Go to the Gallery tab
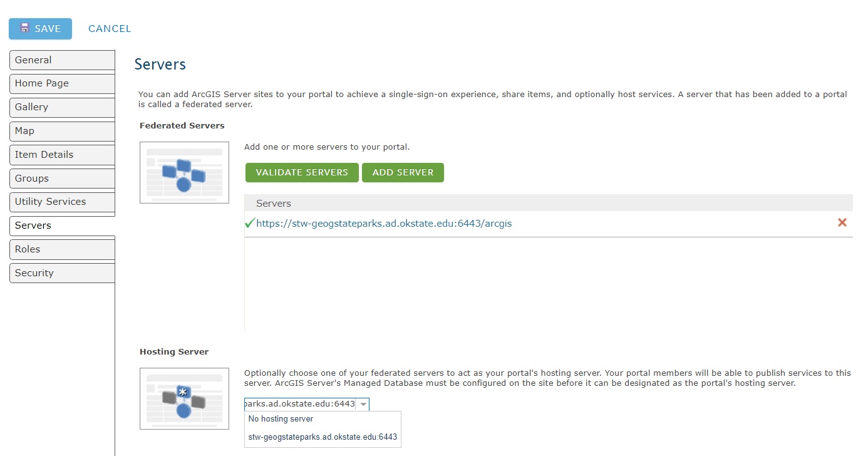Image resolution: width=868 pixels, height=456 pixels. (62, 107)
